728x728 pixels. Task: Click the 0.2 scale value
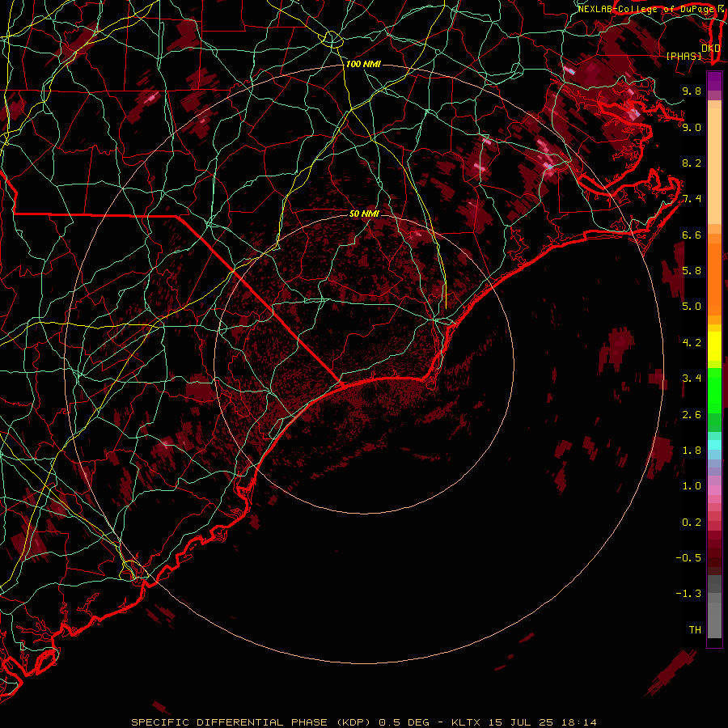click(x=692, y=523)
